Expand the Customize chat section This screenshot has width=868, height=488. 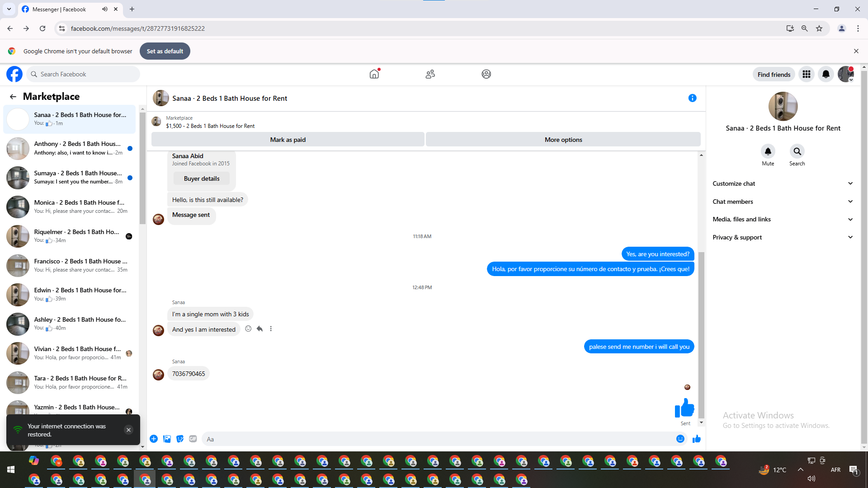pyautogui.click(x=783, y=183)
